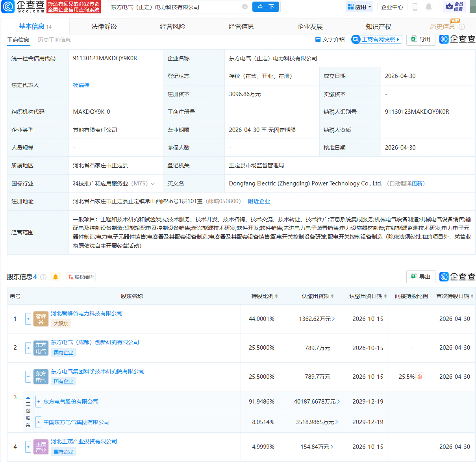This screenshot has height=463, width=476.
Task: Open details arrow next to 40187.6678万元
Action: point(338,402)
